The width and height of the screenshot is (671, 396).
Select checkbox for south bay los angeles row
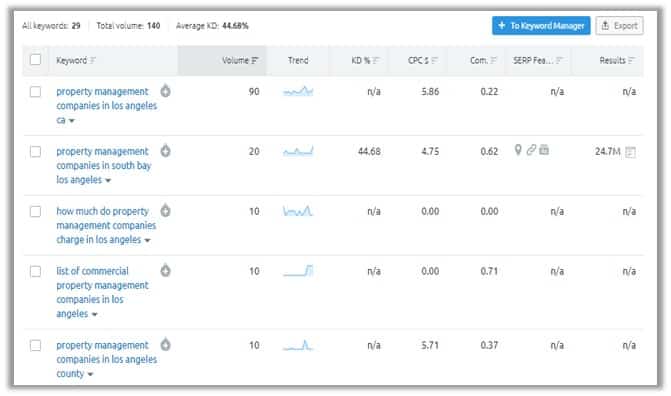click(36, 152)
